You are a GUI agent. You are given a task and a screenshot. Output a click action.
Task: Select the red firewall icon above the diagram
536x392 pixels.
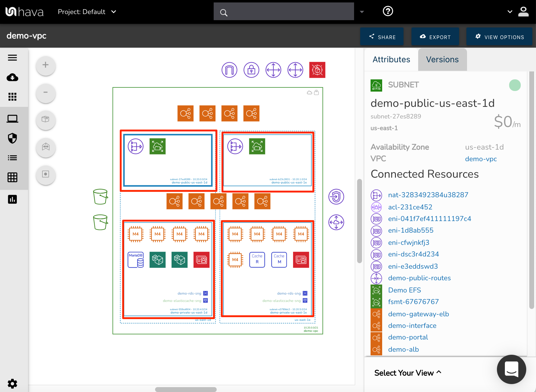(x=317, y=70)
